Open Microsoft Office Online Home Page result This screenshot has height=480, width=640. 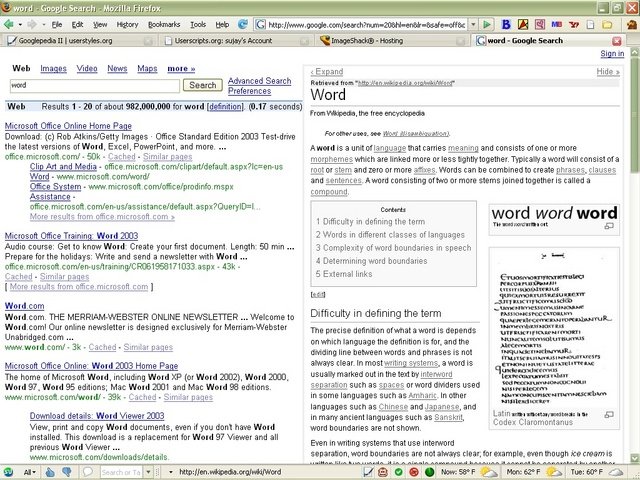coord(68,126)
